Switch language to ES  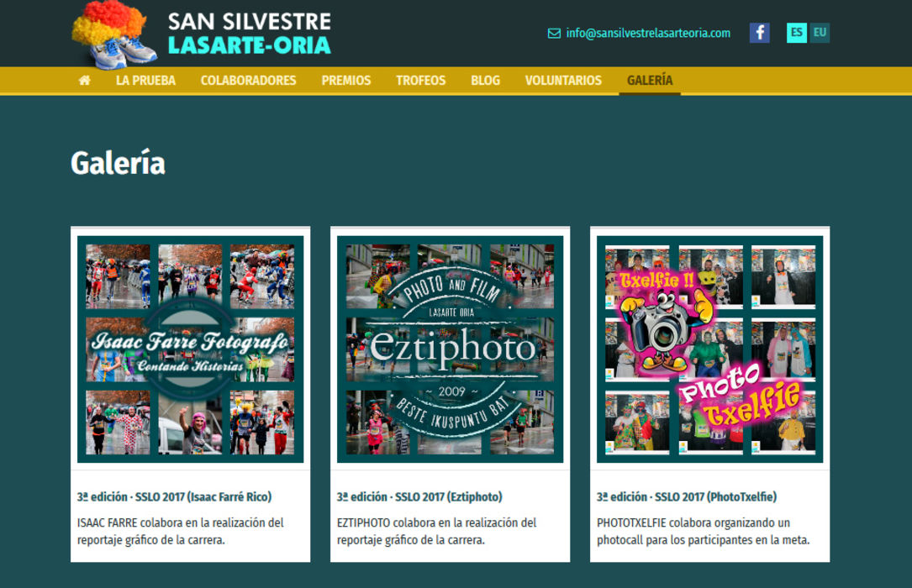point(796,33)
